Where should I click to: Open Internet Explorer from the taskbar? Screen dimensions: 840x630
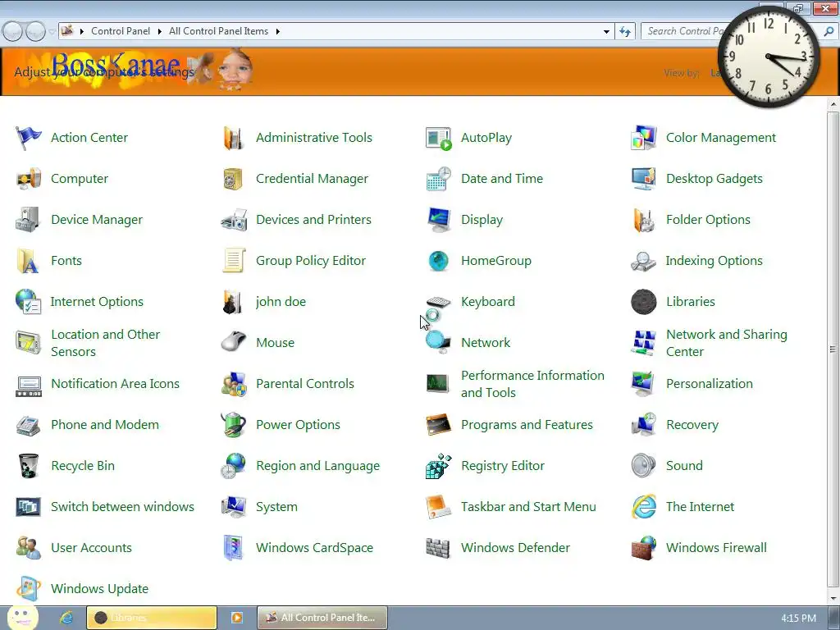click(66, 618)
